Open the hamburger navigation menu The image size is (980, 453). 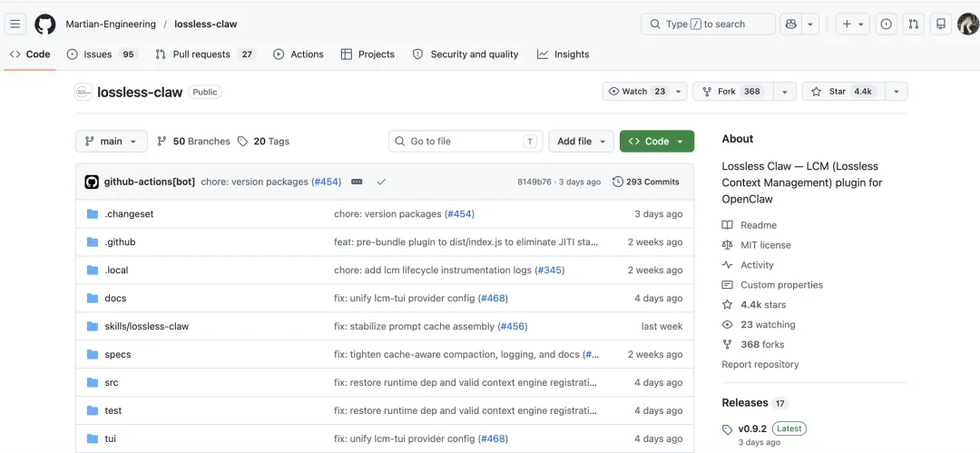click(15, 24)
